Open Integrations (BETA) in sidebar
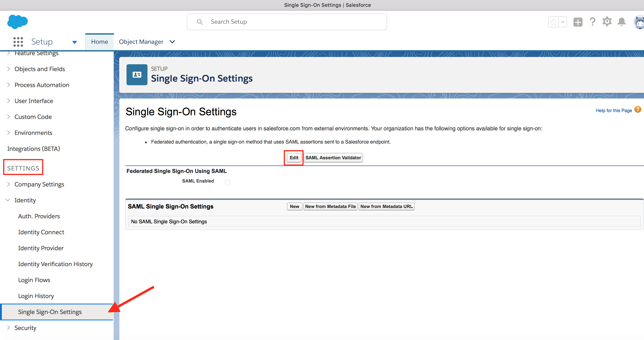 point(33,149)
